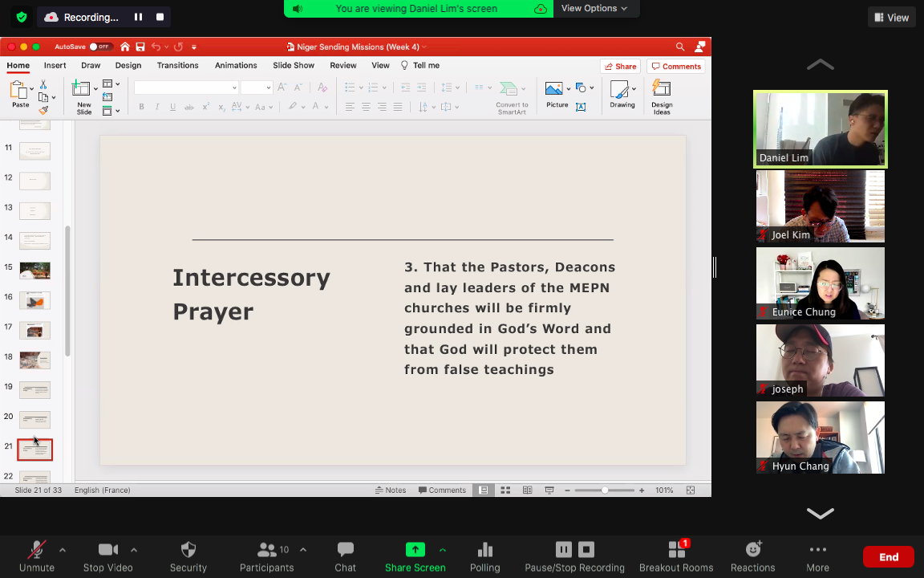Click the zoom in plus button
This screenshot has width=924, height=578.
(642, 490)
